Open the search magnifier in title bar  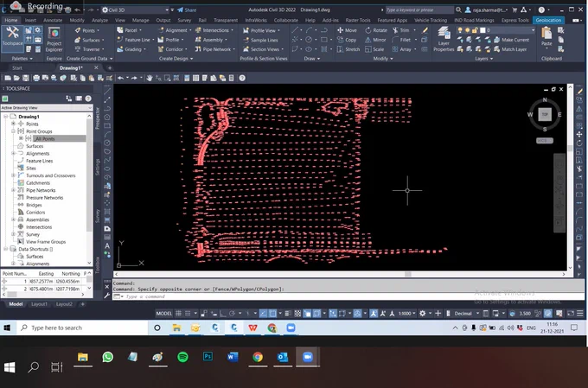[x=458, y=10]
